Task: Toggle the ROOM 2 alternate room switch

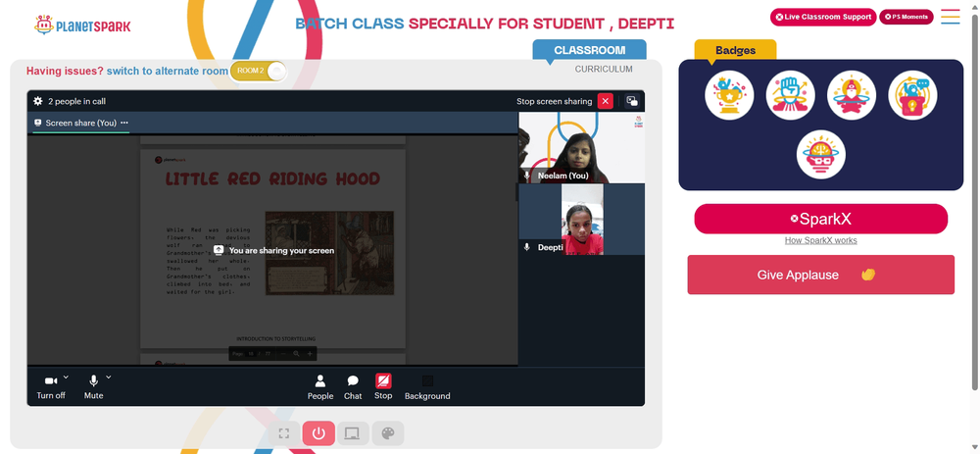Action: coord(259,71)
